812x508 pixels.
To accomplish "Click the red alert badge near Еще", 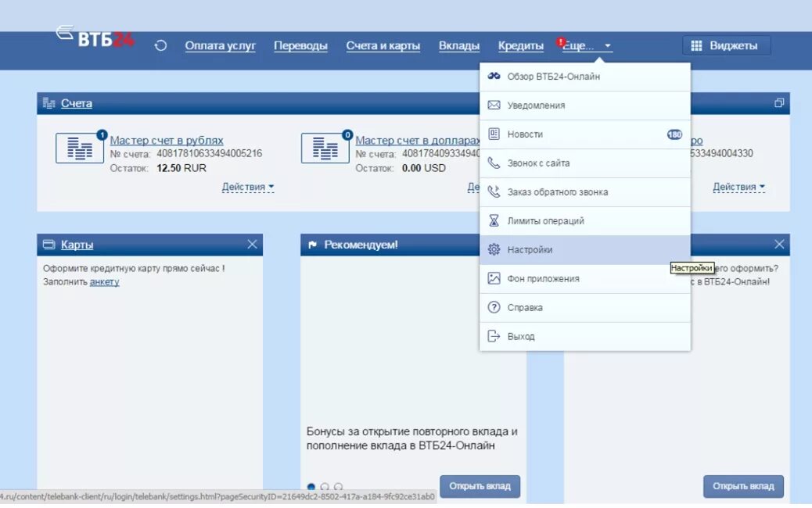I will [x=560, y=41].
